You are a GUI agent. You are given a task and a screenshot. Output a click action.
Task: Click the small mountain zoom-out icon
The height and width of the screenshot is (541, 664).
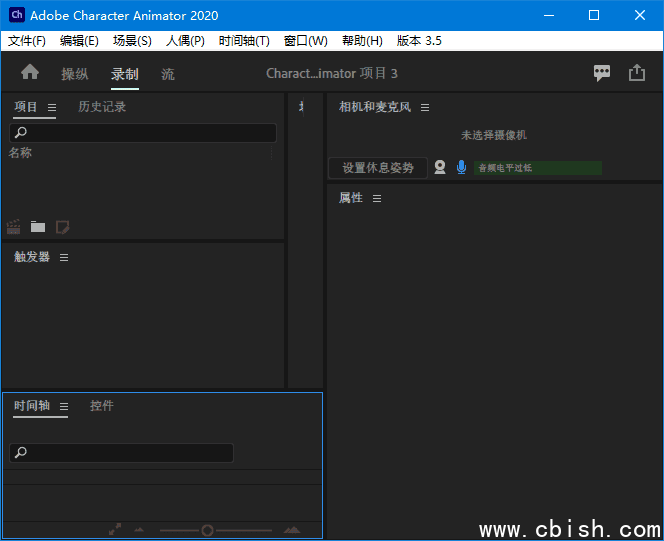point(139,530)
